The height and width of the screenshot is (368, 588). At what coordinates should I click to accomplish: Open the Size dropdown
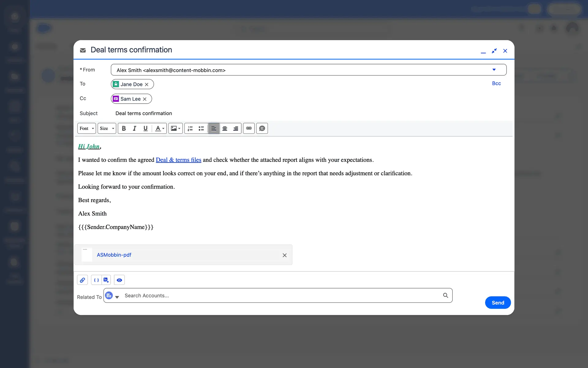point(107,128)
